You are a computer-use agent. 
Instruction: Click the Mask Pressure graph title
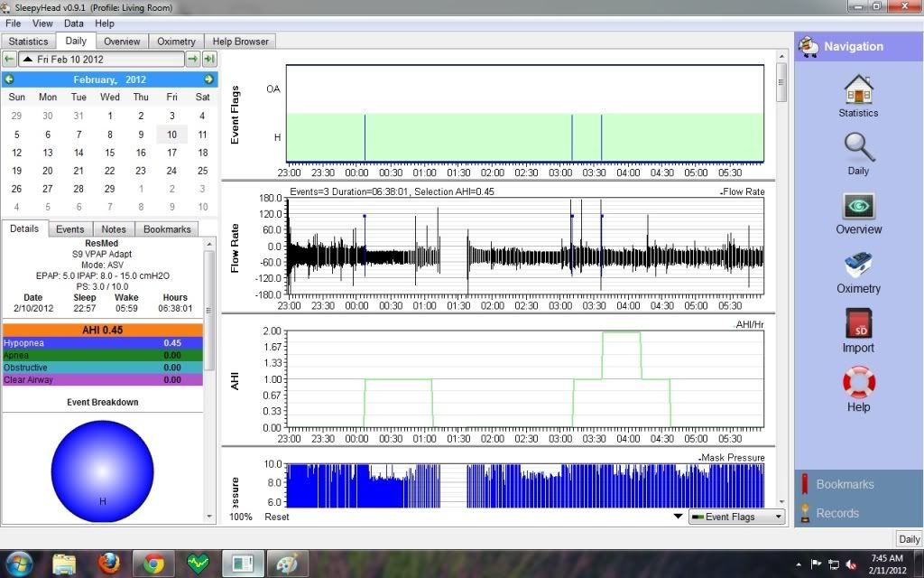click(731, 458)
